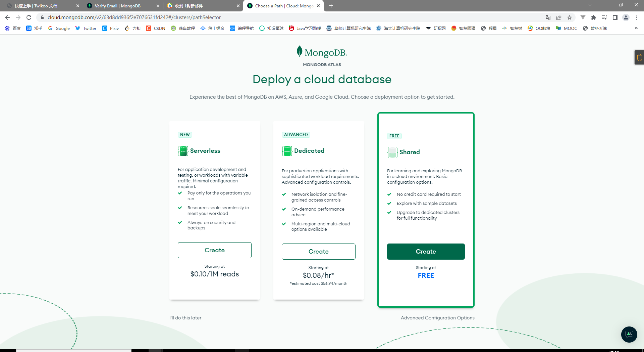The image size is (644, 352).
Task: Click the Dedicated database icon
Action: click(287, 151)
